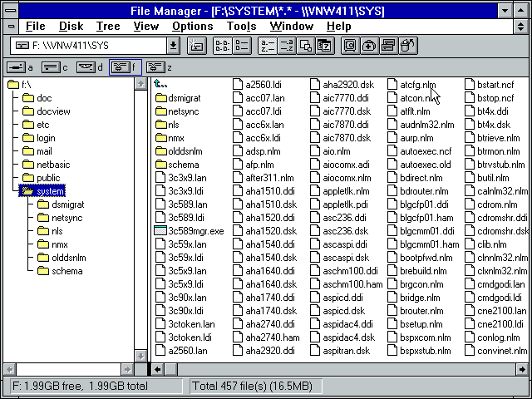Select the aha2920.dsk file
532x399 pixels.
(342, 85)
